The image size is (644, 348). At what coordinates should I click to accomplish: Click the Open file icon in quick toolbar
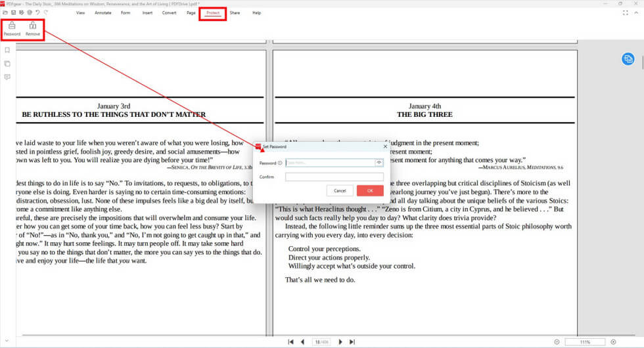coord(5,12)
